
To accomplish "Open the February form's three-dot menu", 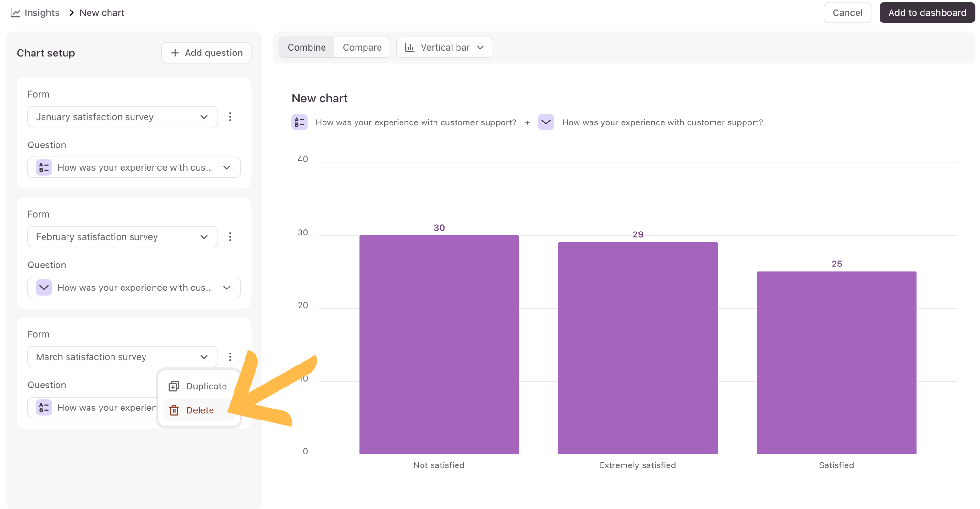I will click(x=230, y=237).
